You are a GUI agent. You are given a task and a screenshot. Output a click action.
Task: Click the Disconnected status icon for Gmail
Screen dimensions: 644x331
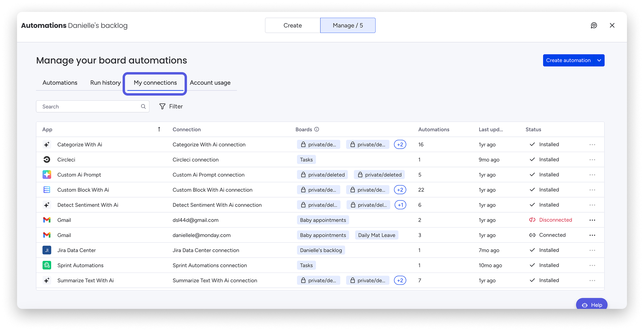[x=532, y=220]
